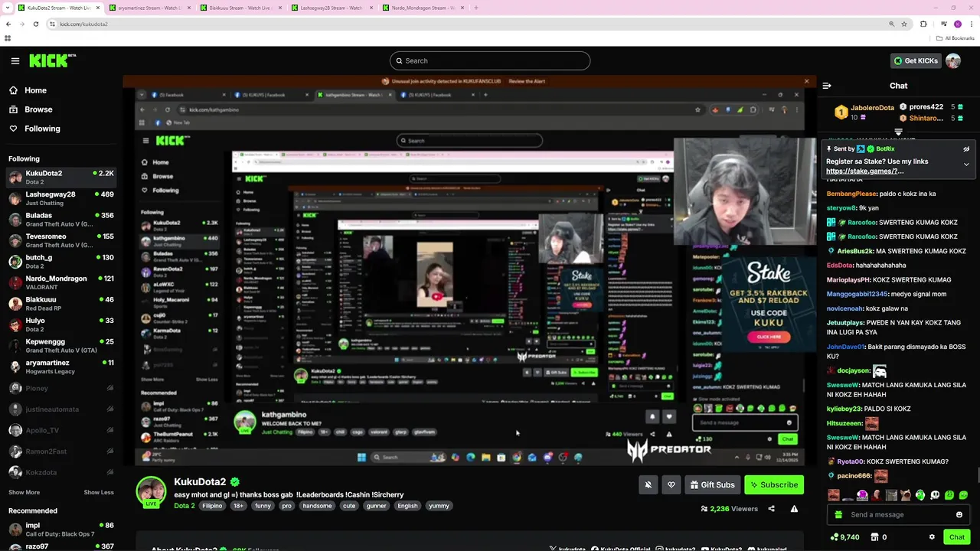This screenshot has width=980, height=551.
Task: Click the Get KICKs button
Action: [x=915, y=60]
